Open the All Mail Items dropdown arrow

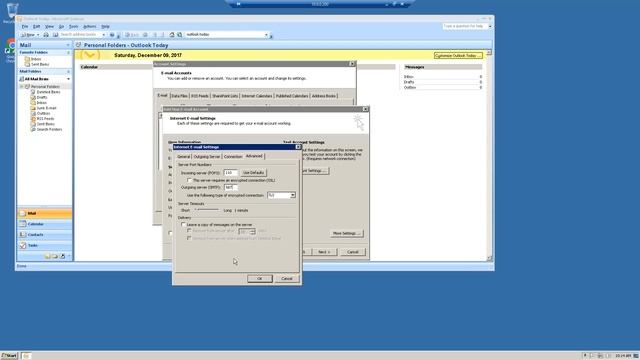point(69,79)
